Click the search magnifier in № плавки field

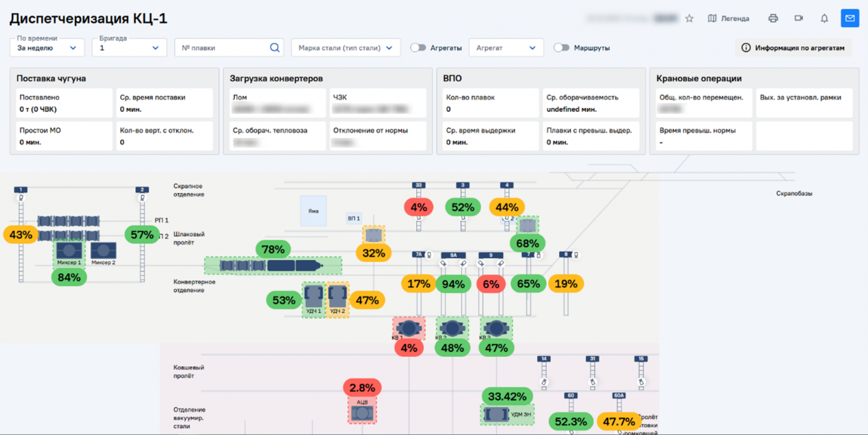274,48
